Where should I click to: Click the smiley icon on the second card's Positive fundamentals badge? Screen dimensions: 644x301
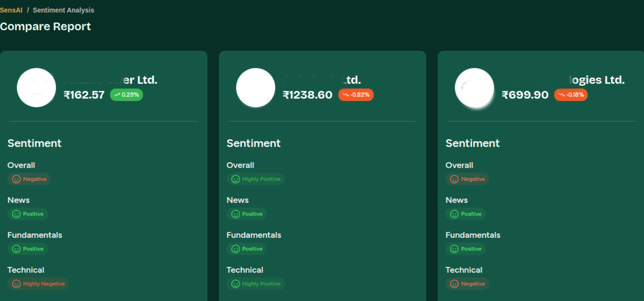point(235,249)
